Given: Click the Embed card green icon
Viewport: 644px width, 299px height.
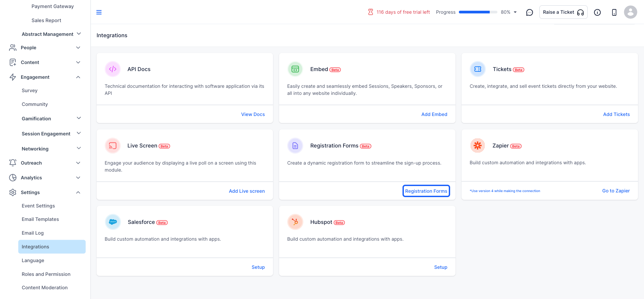Looking at the screenshot, I should pos(295,69).
